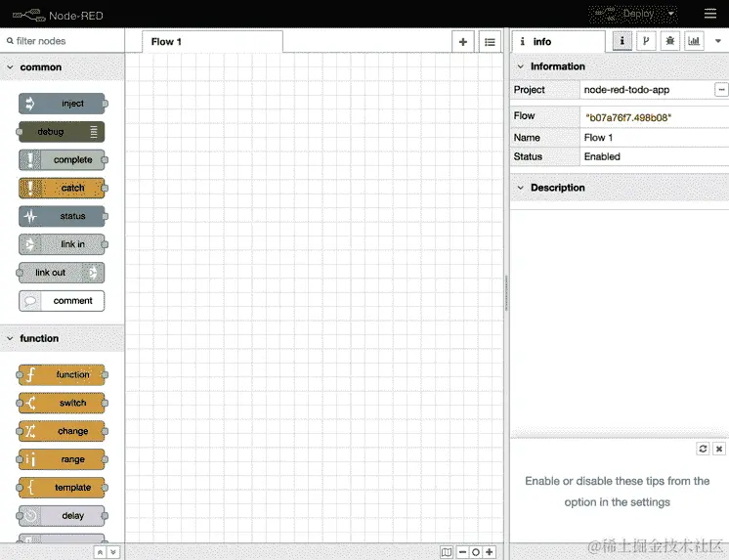The width and height of the screenshot is (729, 560).
Task: Reset workspace zoom level
Action: click(x=476, y=552)
